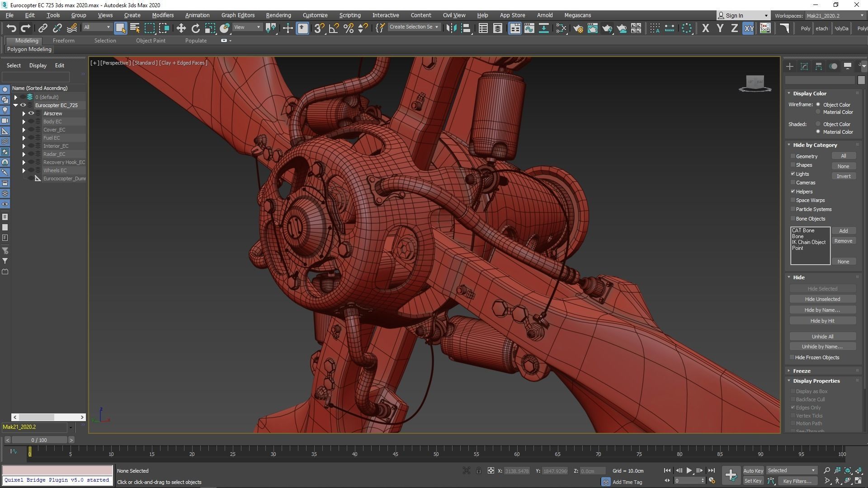The height and width of the screenshot is (488, 868).
Task: Click the time slider 0 / 100
Action: [x=39, y=440]
